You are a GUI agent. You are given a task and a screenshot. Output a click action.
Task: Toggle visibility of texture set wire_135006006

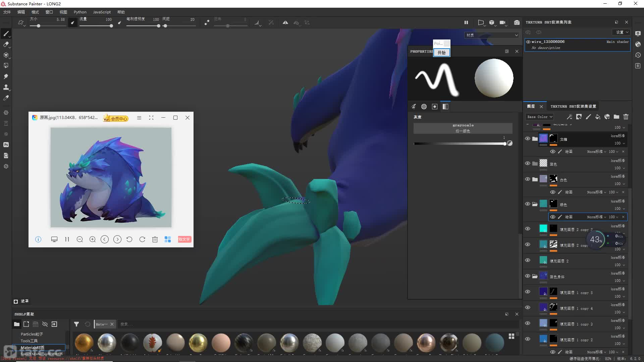(x=528, y=42)
